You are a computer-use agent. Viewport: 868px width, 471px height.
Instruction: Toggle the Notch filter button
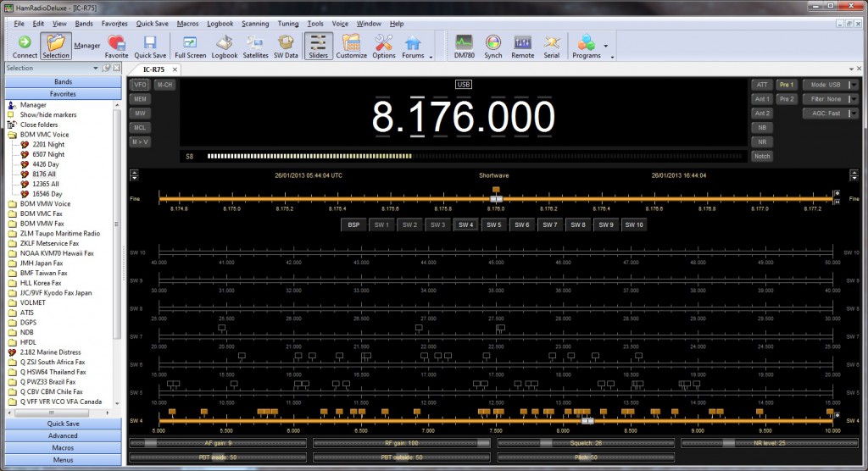pos(762,156)
